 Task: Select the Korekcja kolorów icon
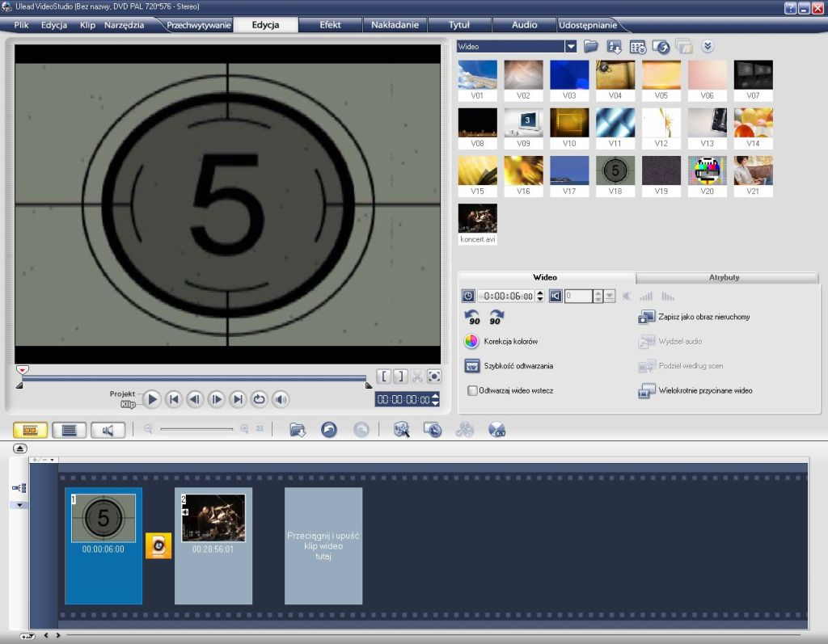pyautogui.click(x=471, y=340)
